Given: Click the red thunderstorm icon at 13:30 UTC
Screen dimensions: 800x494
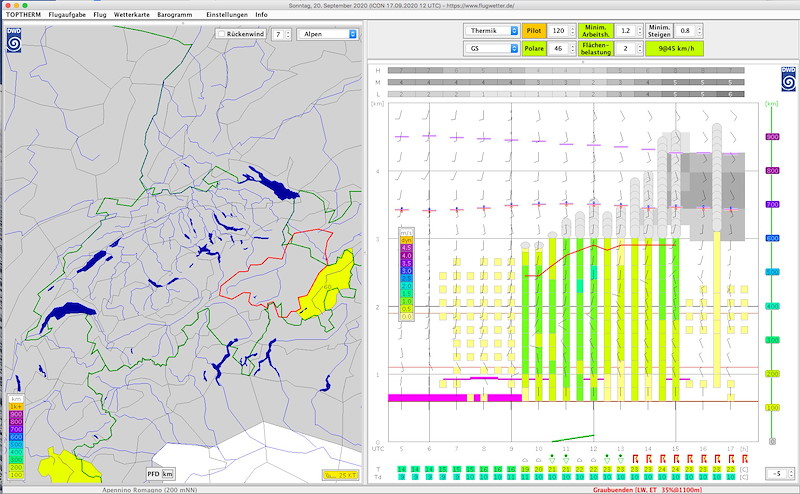Looking at the screenshot, I should (x=635, y=459).
